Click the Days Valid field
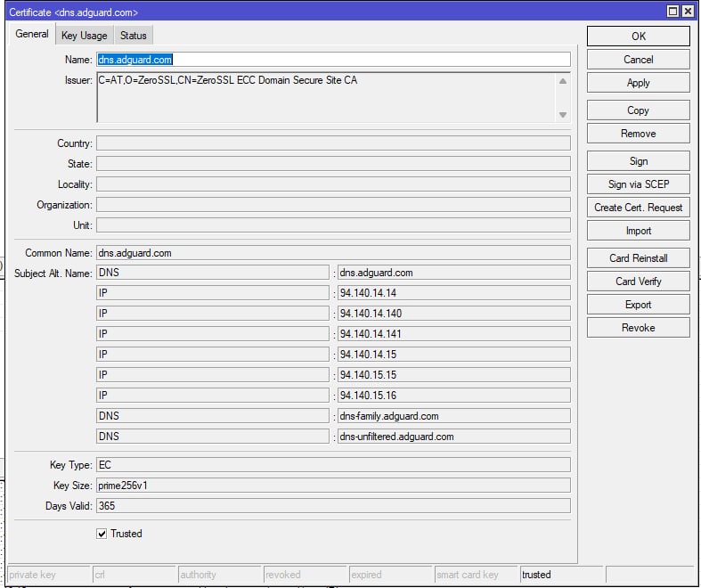Viewport: 701px width, 588px height. coord(333,506)
